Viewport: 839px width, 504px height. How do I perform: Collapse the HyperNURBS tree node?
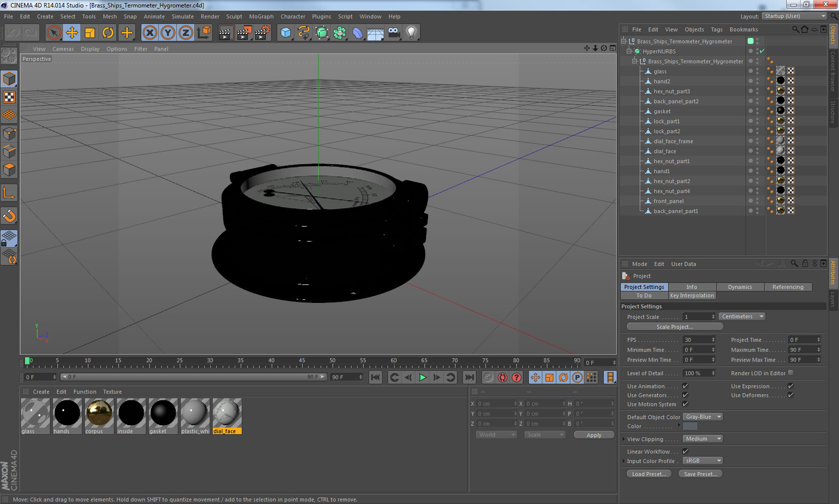point(629,51)
